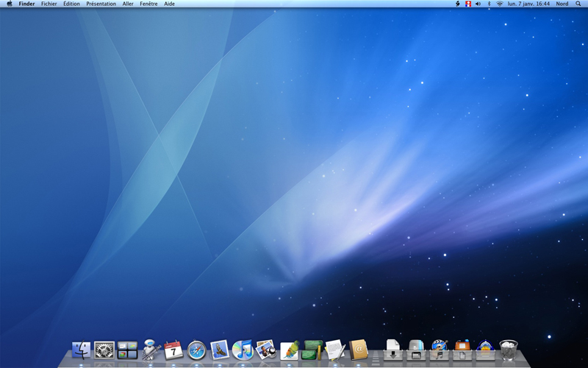Open the Nord user switching menu

click(x=562, y=4)
